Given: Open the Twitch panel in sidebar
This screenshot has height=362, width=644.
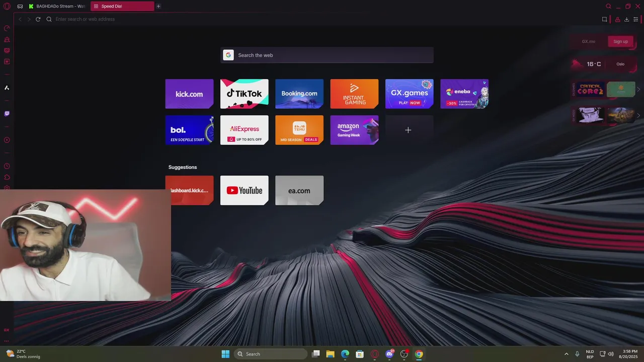Looking at the screenshot, I should (x=7, y=114).
